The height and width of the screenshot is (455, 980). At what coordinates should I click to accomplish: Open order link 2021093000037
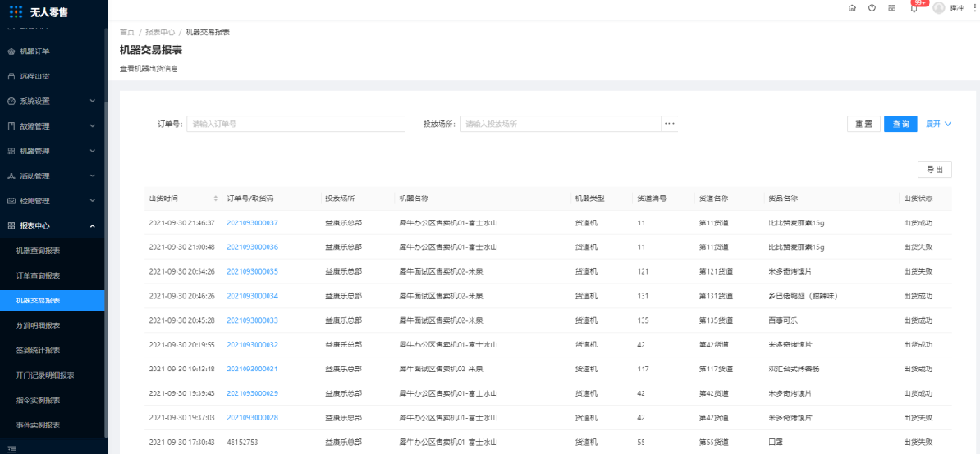[252, 222]
